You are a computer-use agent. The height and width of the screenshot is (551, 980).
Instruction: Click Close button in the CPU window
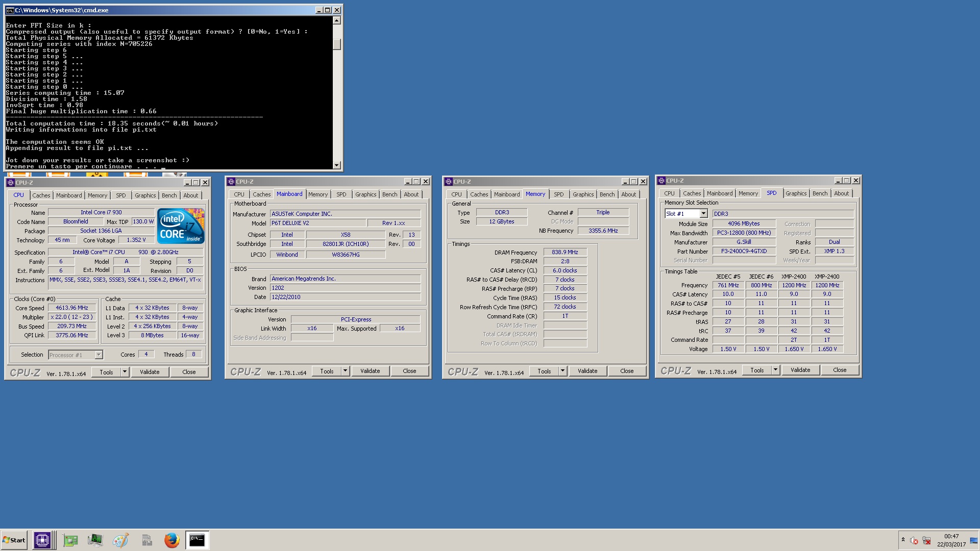tap(189, 372)
